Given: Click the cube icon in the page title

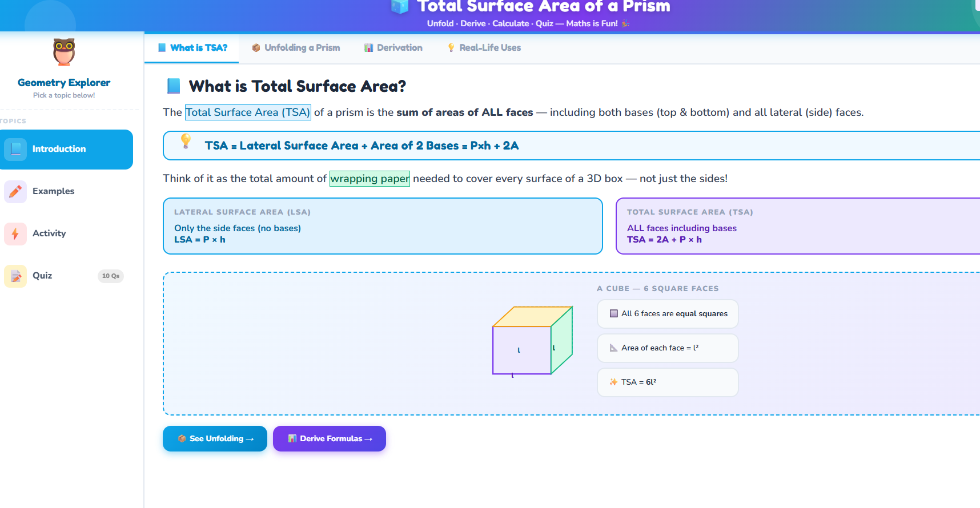Looking at the screenshot, I should [x=399, y=7].
